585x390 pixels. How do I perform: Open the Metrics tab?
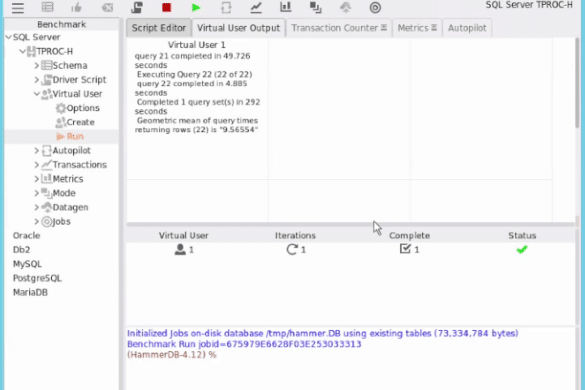click(x=417, y=28)
